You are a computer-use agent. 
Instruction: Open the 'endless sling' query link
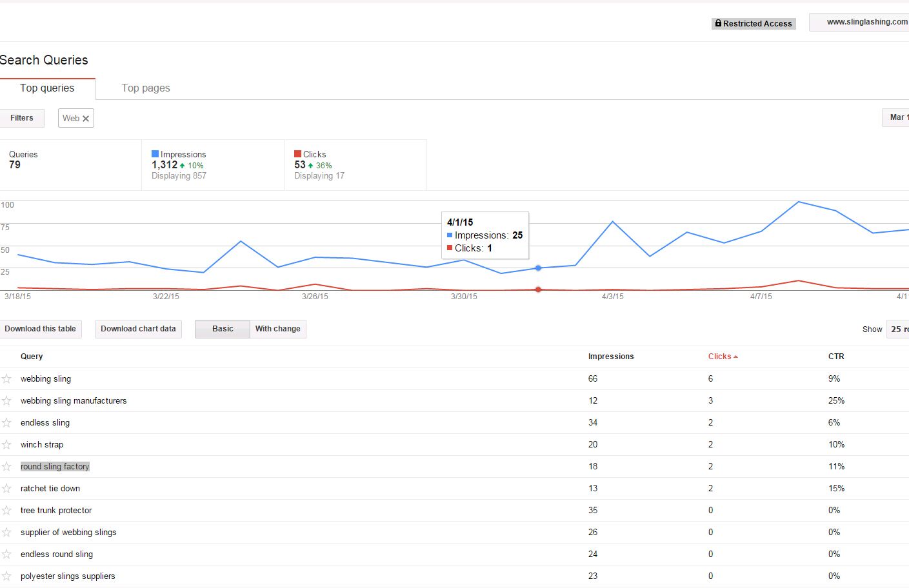tap(45, 422)
